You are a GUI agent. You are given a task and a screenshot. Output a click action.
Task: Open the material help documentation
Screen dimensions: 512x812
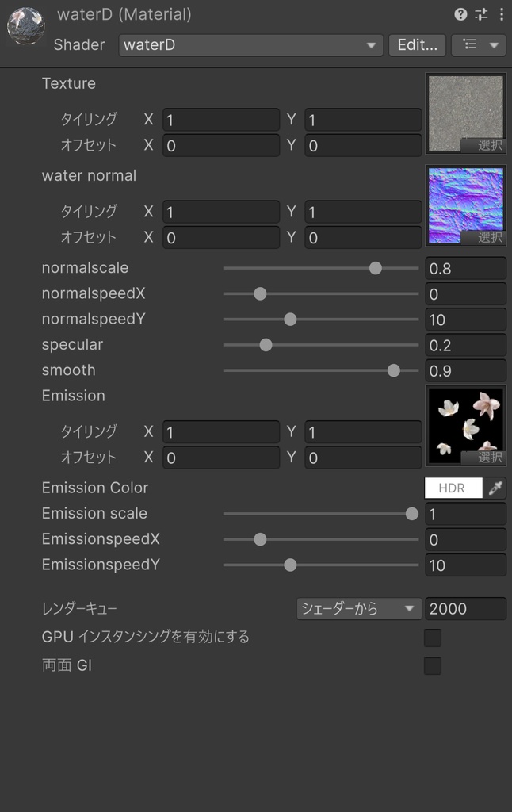[x=460, y=13]
